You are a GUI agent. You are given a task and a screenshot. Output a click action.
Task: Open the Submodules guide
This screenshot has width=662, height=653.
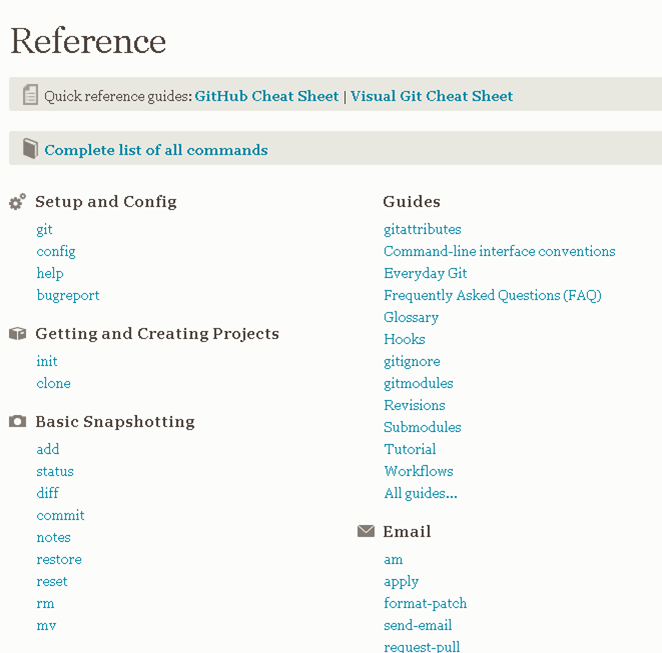pos(422,427)
